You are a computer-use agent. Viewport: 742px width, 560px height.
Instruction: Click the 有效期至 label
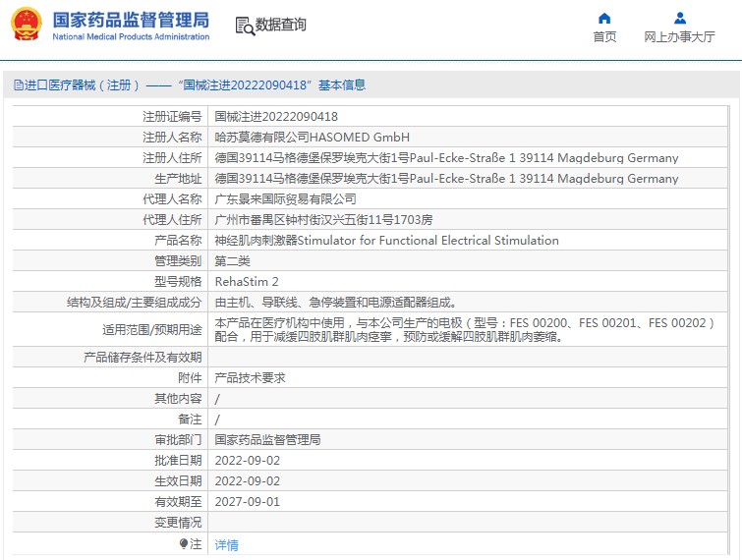[178, 502]
